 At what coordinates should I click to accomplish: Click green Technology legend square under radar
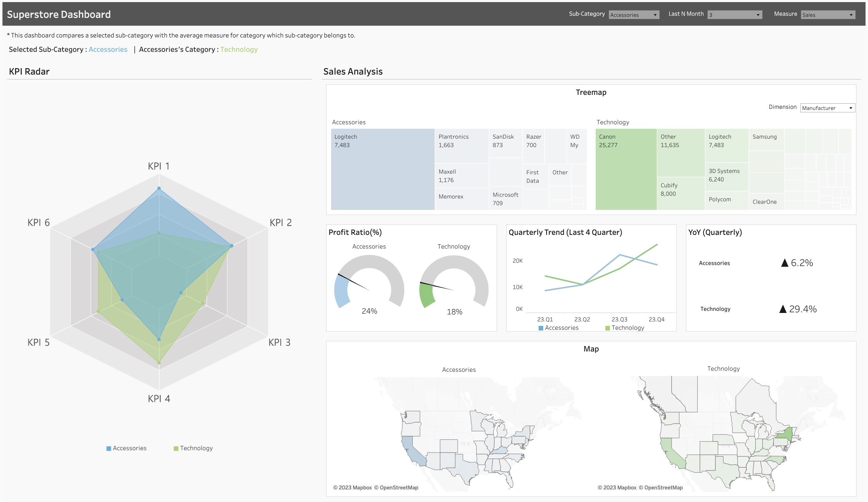pos(176,448)
